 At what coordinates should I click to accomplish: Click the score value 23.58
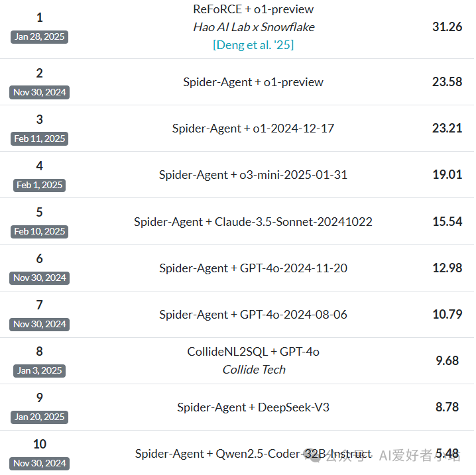tap(447, 82)
